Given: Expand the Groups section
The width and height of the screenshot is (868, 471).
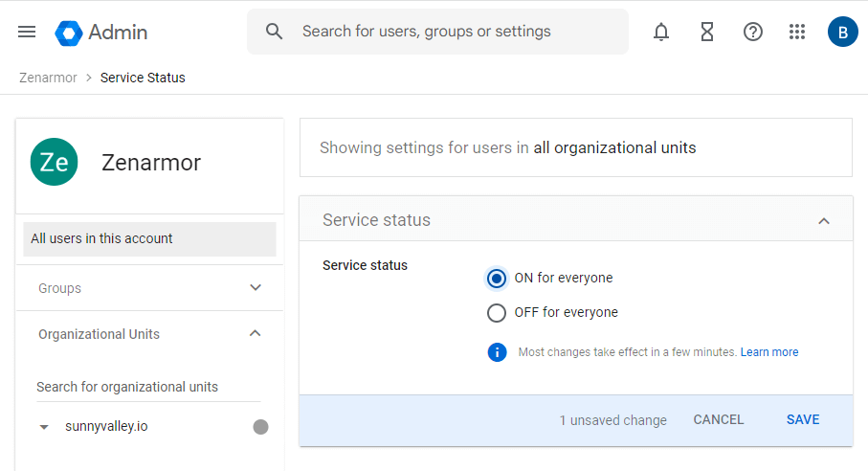Looking at the screenshot, I should click(x=255, y=288).
